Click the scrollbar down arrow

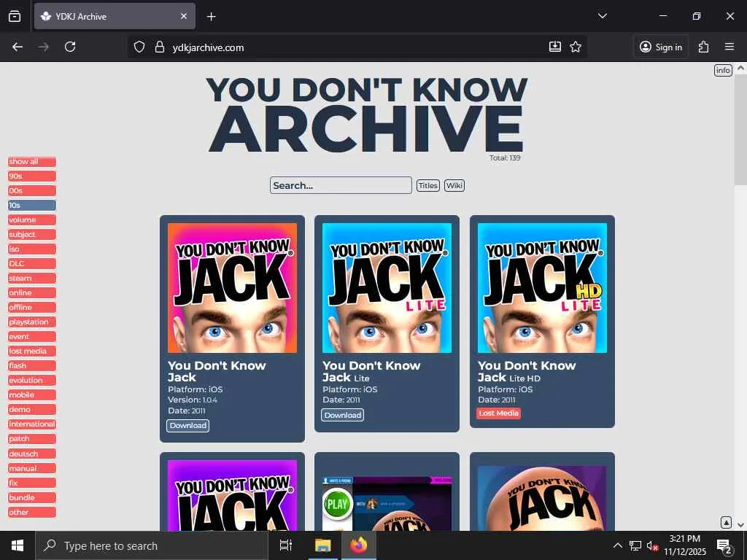click(x=740, y=524)
